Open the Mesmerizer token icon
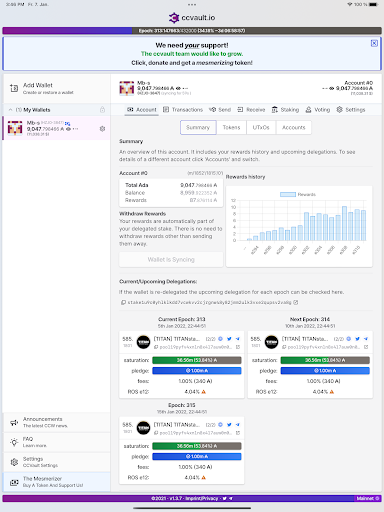Image resolution: width=384 pixels, height=512 pixels. click(x=14, y=482)
